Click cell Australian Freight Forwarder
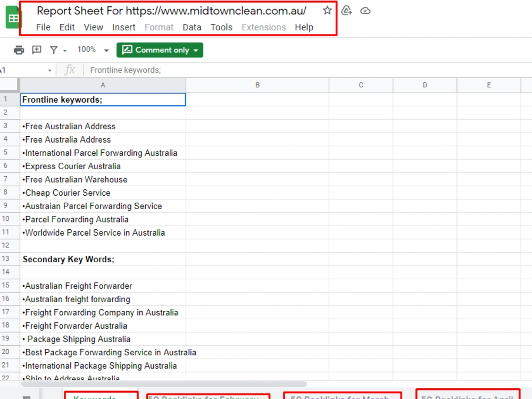This screenshot has height=399, width=532. point(103,286)
